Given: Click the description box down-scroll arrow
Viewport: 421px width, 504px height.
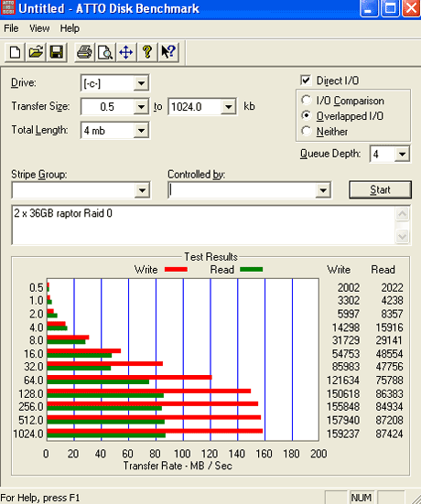Looking at the screenshot, I should click(403, 237).
